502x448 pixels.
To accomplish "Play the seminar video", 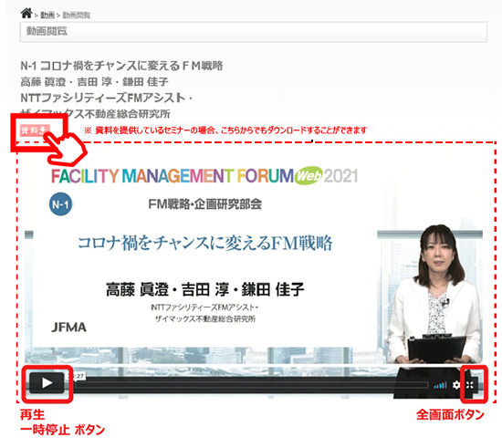I will click(47, 382).
